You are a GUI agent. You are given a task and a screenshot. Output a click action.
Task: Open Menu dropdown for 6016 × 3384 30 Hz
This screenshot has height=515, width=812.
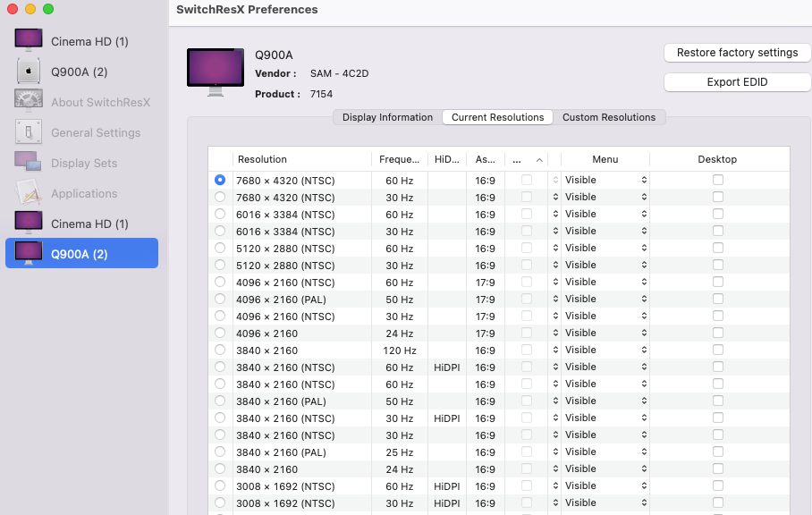tap(605, 231)
